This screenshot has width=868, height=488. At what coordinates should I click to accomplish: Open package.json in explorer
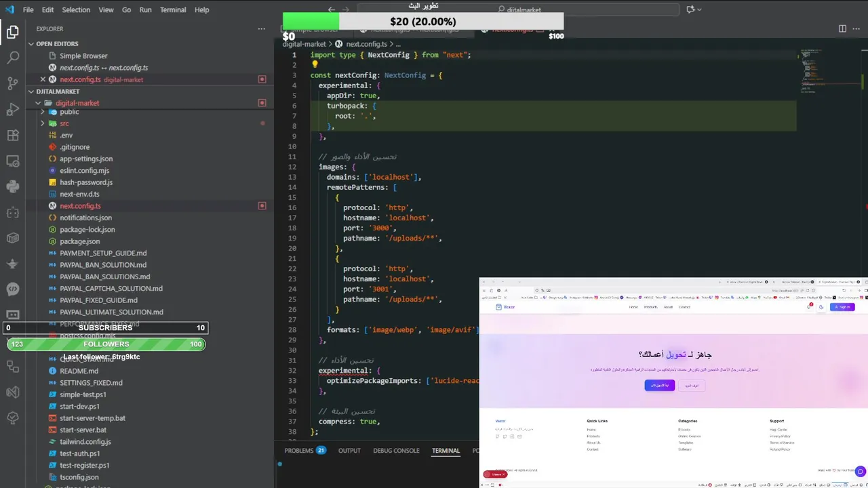coord(79,241)
